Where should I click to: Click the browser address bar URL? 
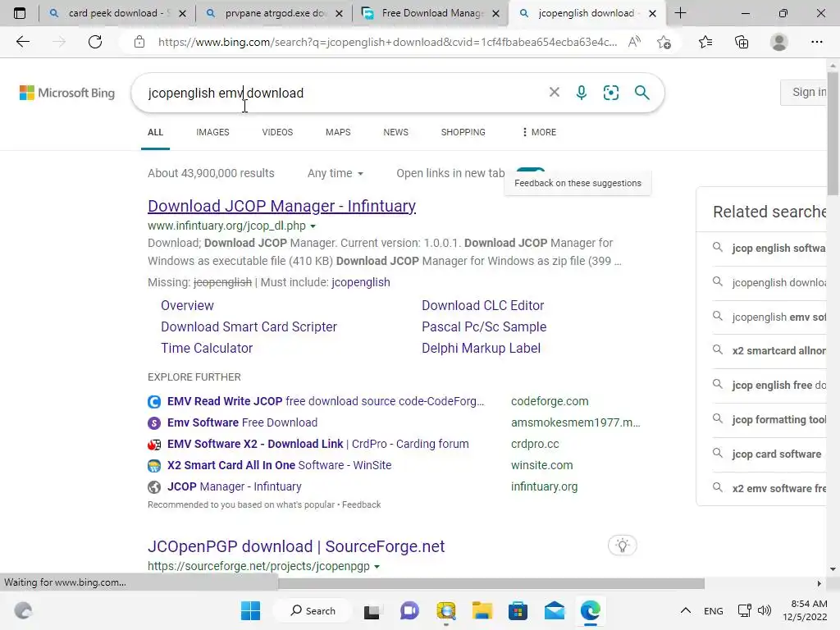[x=388, y=42]
